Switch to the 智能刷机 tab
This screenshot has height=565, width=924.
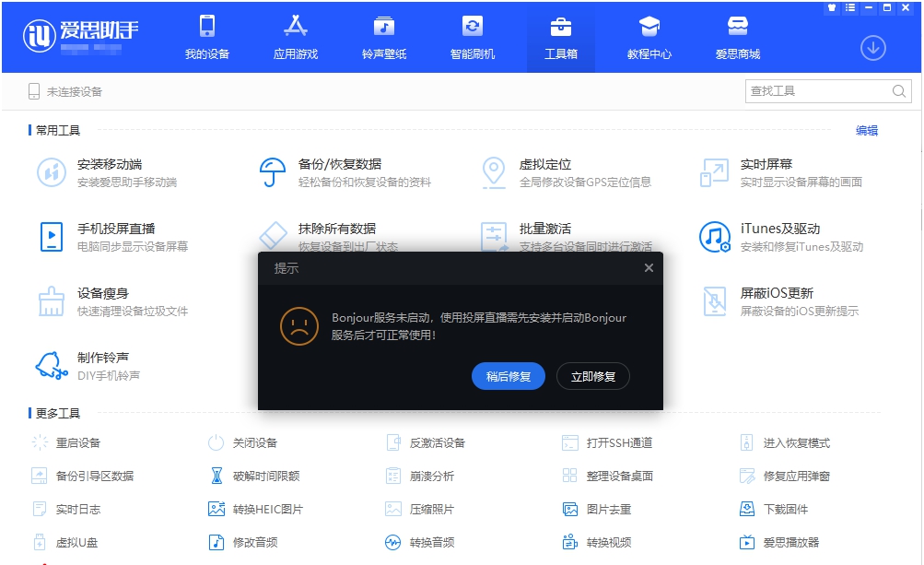pyautogui.click(x=473, y=37)
